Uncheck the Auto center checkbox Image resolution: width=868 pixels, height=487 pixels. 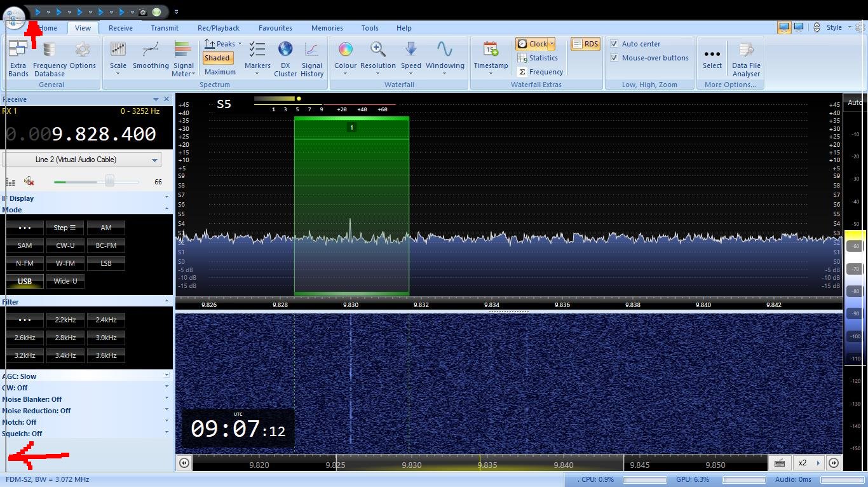pyautogui.click(x=614, y=44)
